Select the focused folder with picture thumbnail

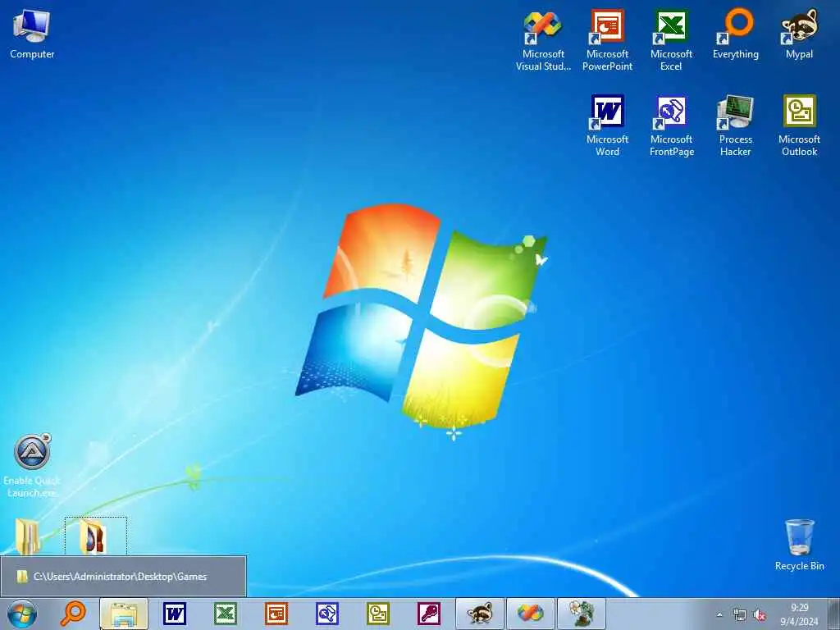point(95,536)
